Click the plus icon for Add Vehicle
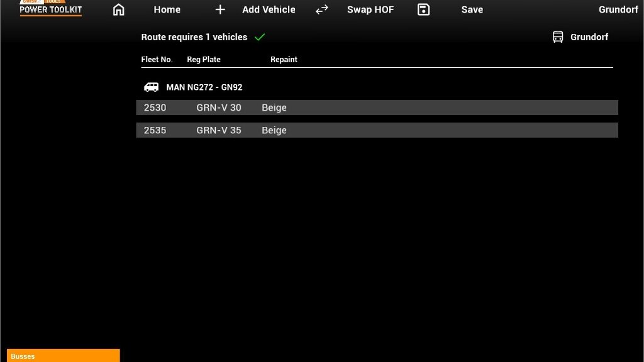Viewport: 644px width, 362px height. click(x=220, y=9)
